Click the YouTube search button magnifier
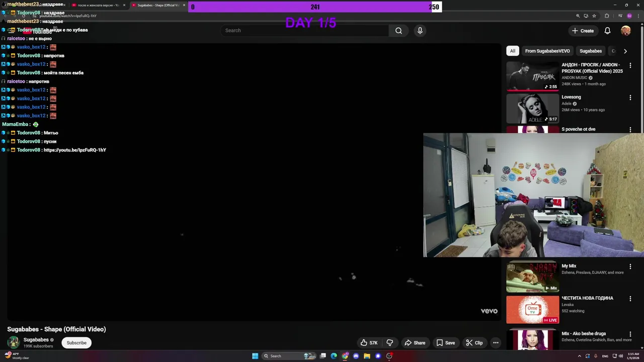This screenshot has height=362, width=644. click(x=398, y=31)
